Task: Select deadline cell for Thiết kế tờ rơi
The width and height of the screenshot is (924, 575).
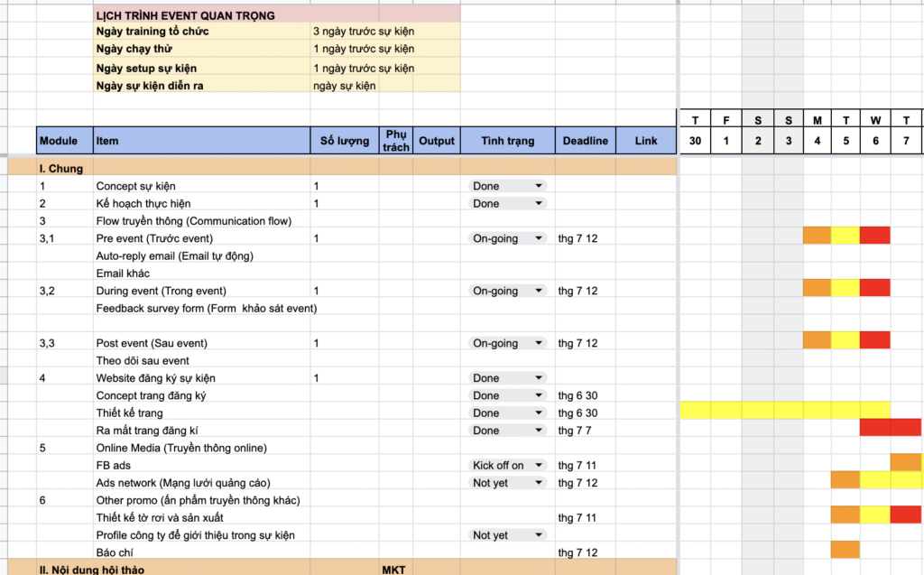Action: [x=585, y=518]
